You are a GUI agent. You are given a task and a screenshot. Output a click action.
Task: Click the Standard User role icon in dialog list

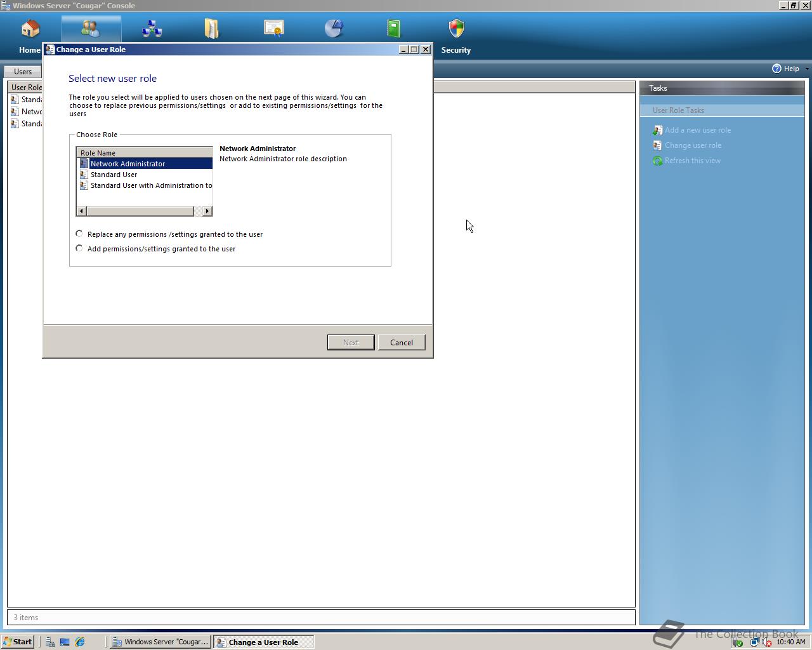84,175
